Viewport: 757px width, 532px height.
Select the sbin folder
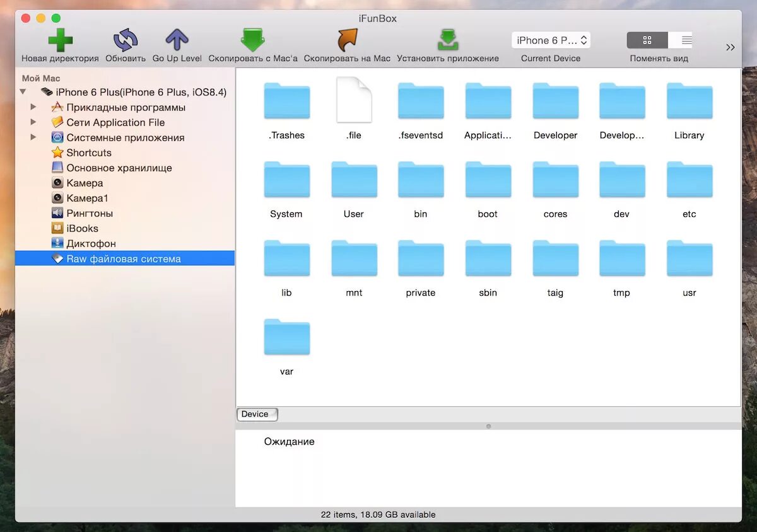(488, 258)
